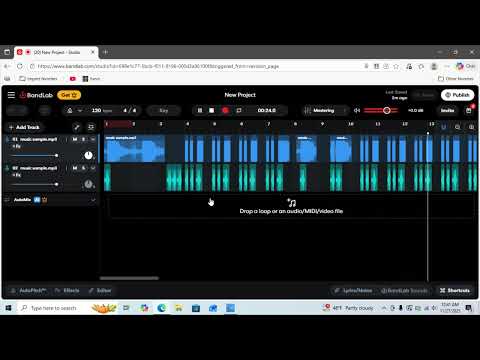Click the 120 bpm tempo field
The width and height of the screenshot is (480, 360).
pos(102,110)
